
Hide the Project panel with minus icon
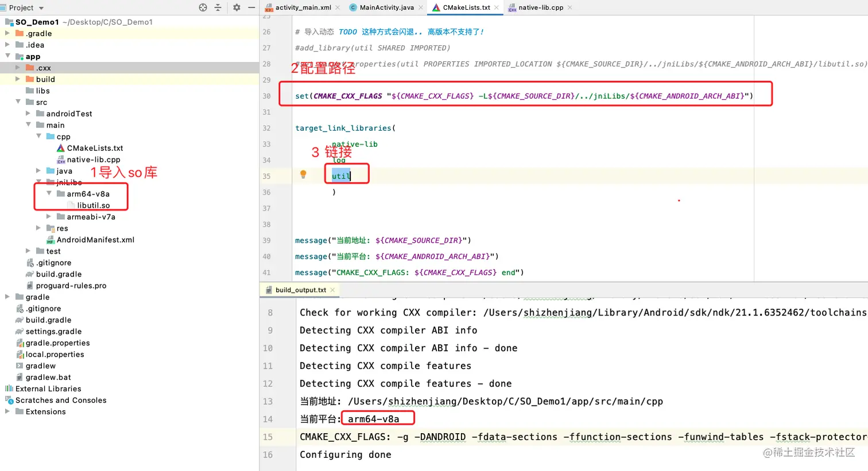pos(251,7)
